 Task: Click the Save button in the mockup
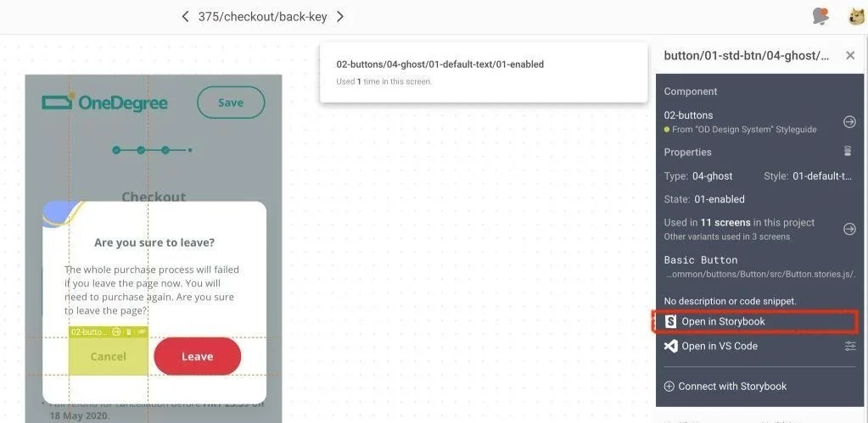tap(231, 103)
